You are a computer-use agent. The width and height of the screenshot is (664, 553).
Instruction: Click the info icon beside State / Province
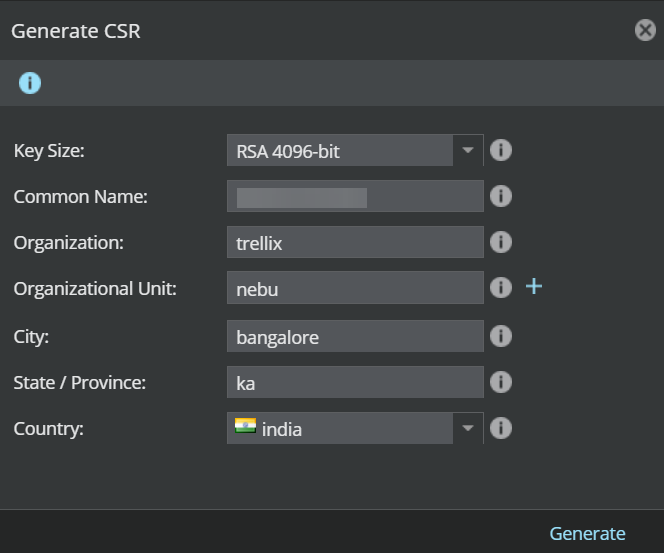[501, 382]
